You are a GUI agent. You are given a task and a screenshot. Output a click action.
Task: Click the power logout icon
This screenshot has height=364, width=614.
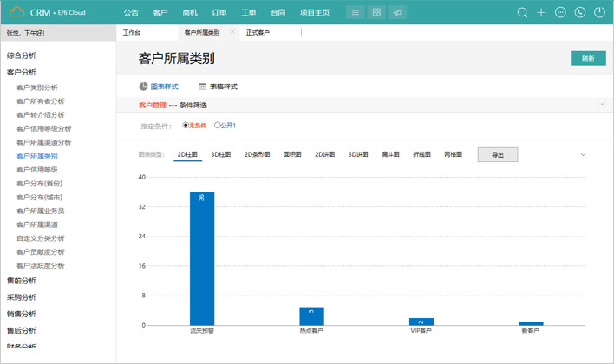coord(599,13)
